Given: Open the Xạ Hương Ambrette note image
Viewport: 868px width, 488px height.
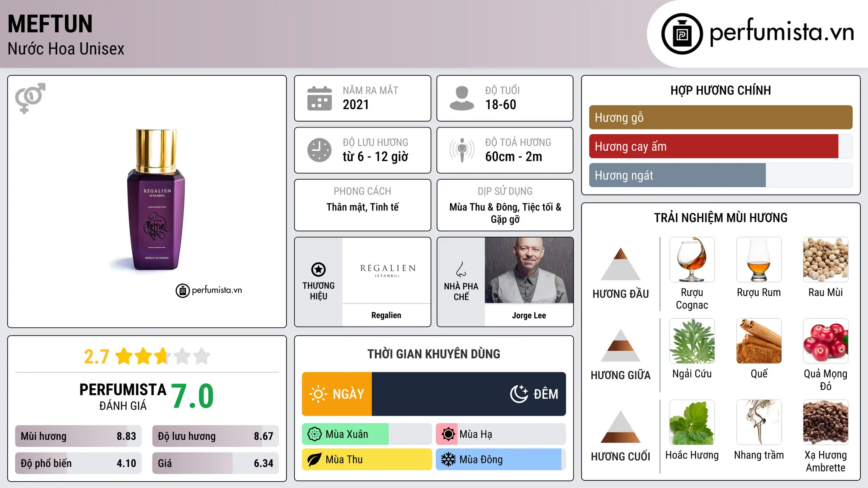Looking at the screenshot, I should pos(826,422).
